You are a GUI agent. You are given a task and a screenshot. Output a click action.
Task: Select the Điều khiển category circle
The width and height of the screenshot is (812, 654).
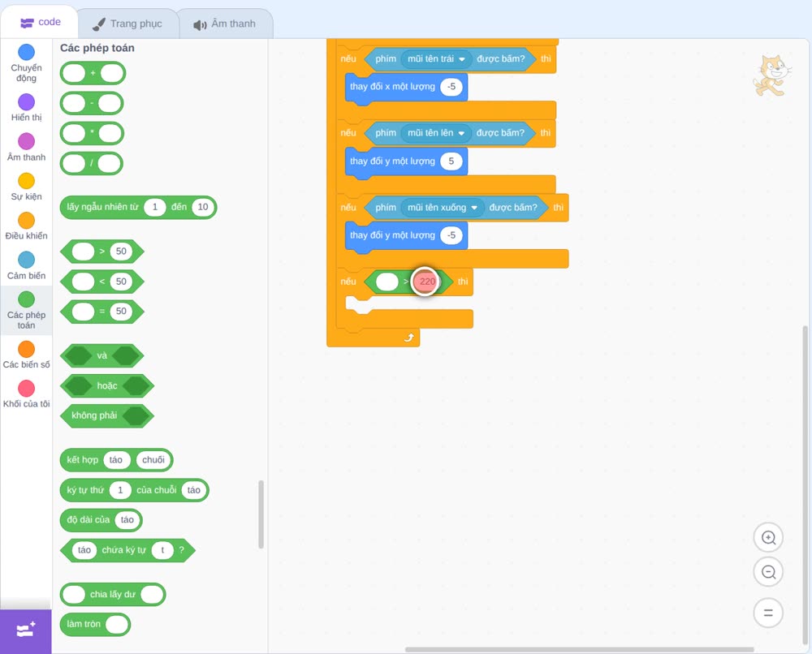click(x=27, y=221)
